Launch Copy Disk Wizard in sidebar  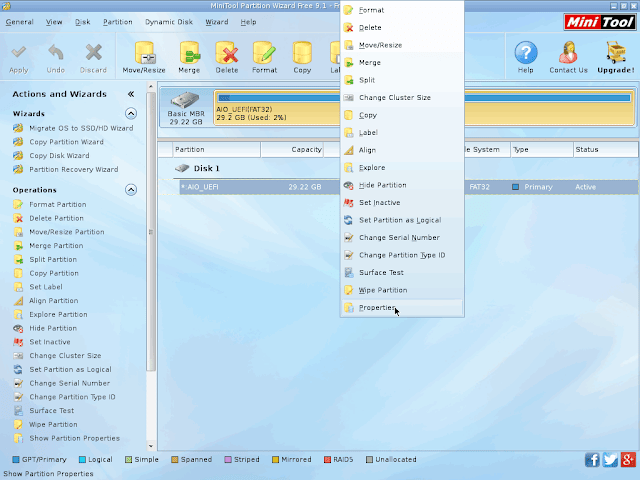click(x=59, y=156)
